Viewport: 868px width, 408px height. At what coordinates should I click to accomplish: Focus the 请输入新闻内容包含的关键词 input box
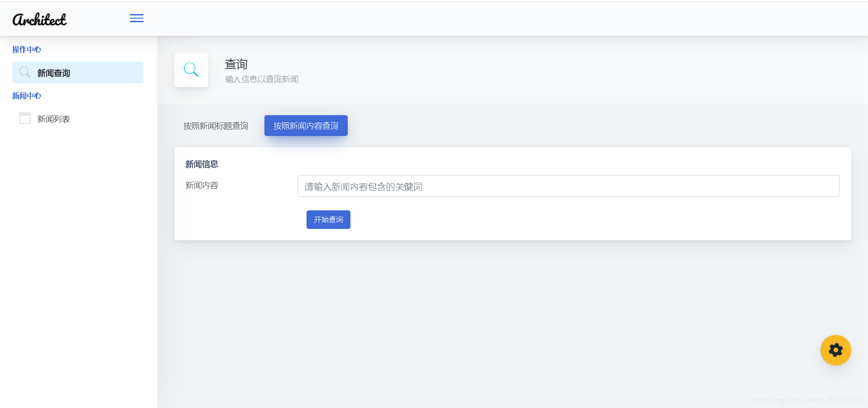pyautogui.click(x=567, y=186)
